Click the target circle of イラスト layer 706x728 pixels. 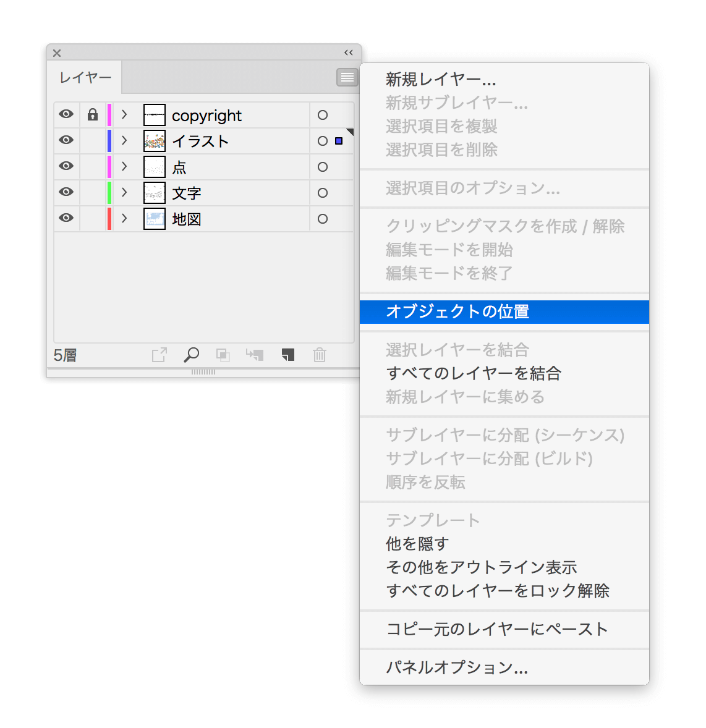322,141
